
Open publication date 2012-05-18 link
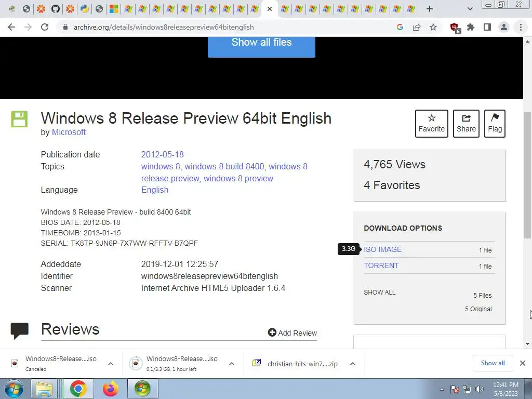pyautogui.click(x=162, y=155)
